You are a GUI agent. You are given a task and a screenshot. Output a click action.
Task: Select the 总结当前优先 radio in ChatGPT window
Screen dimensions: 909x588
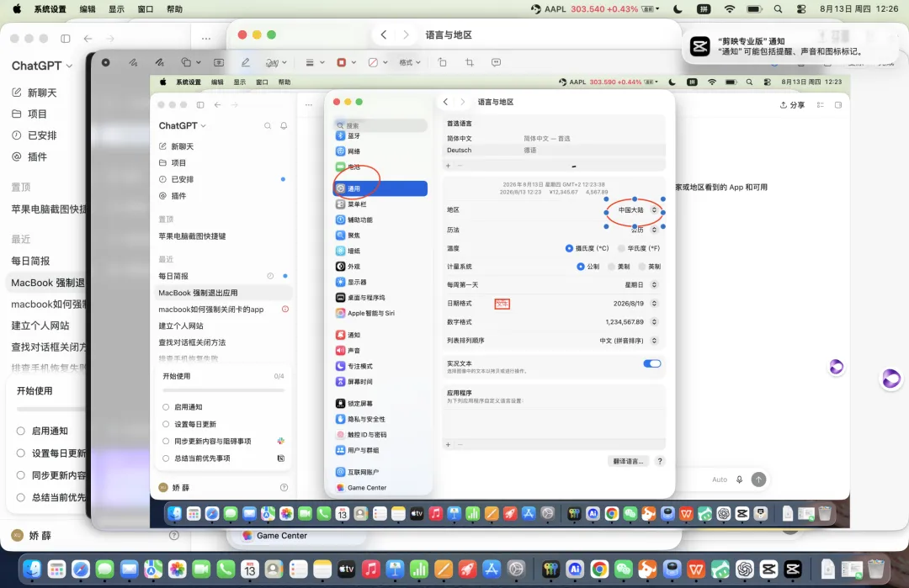[21, 497]
